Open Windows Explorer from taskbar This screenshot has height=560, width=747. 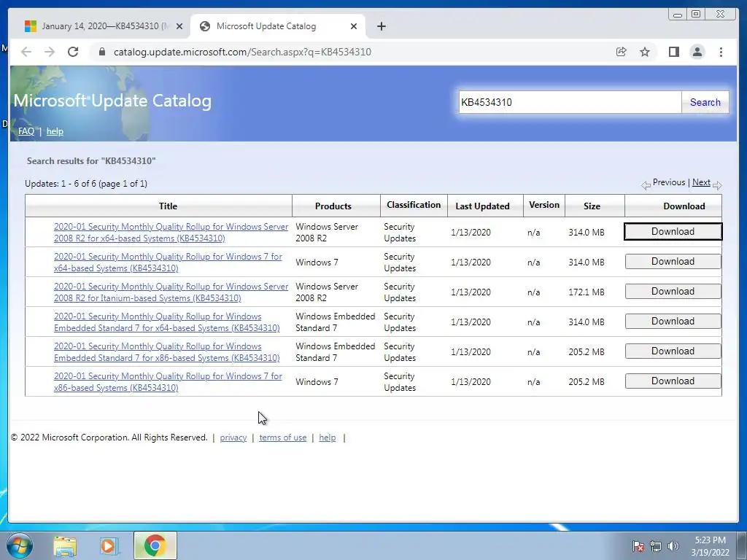click(x=65, y=545)
